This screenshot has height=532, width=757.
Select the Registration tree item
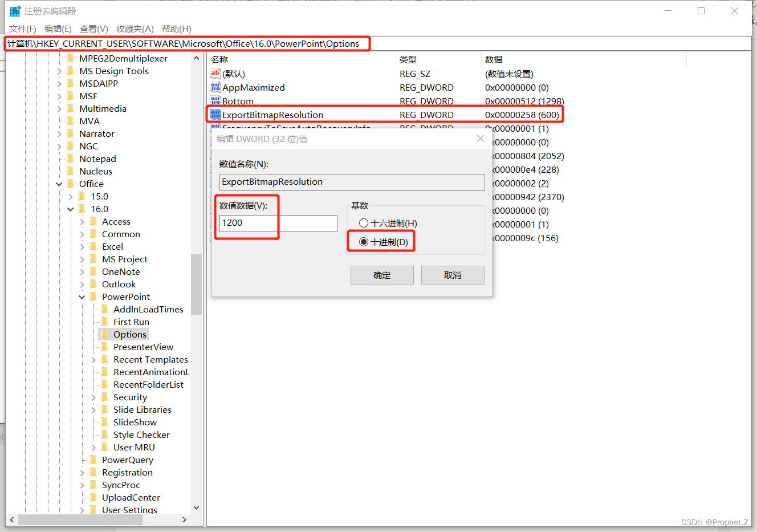point(127,472)
